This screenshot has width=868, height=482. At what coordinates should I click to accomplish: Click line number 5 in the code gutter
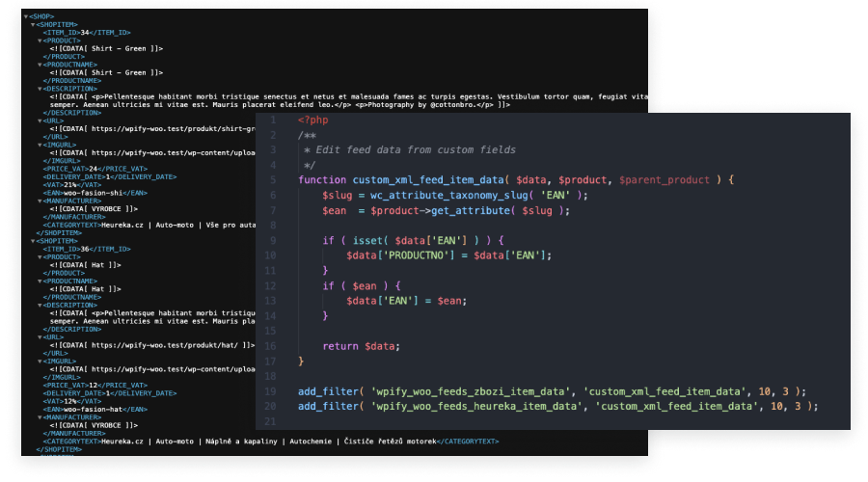point(273,180)
